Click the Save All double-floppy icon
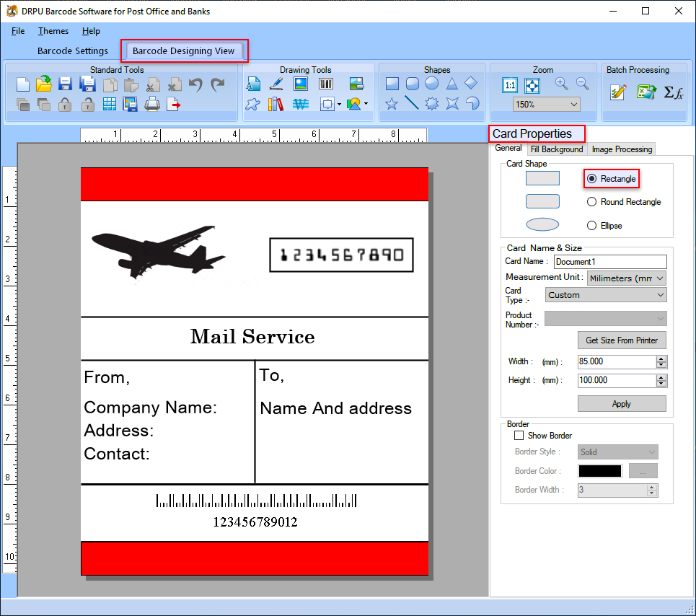Image resolution: width=696 pixels, height=616 pixels. point(87,84)
